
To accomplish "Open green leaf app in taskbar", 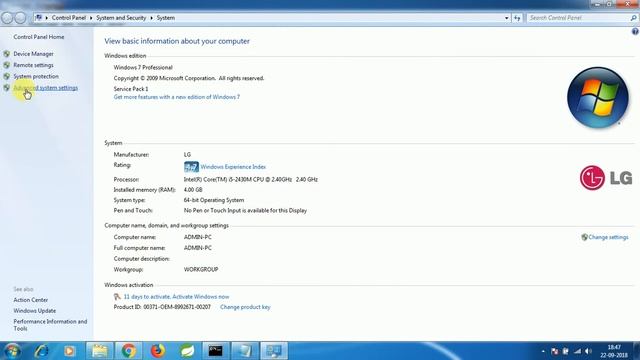I will 187,351.
